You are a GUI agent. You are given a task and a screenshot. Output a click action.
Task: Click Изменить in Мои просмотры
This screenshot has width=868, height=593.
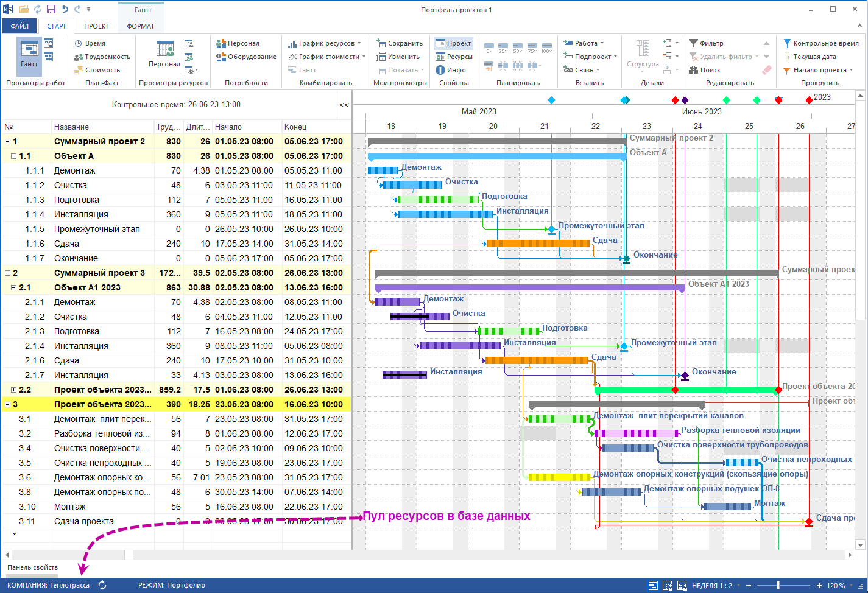[x=398, y=57]
